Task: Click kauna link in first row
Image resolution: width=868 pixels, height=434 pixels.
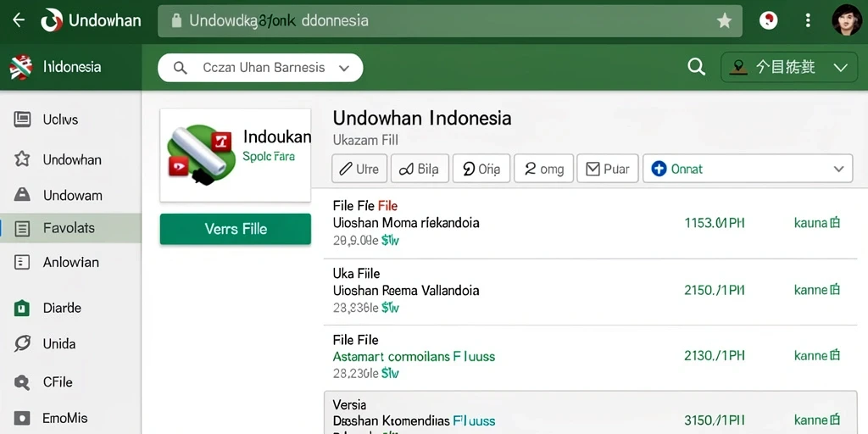Action: click(x=817, y=223)
